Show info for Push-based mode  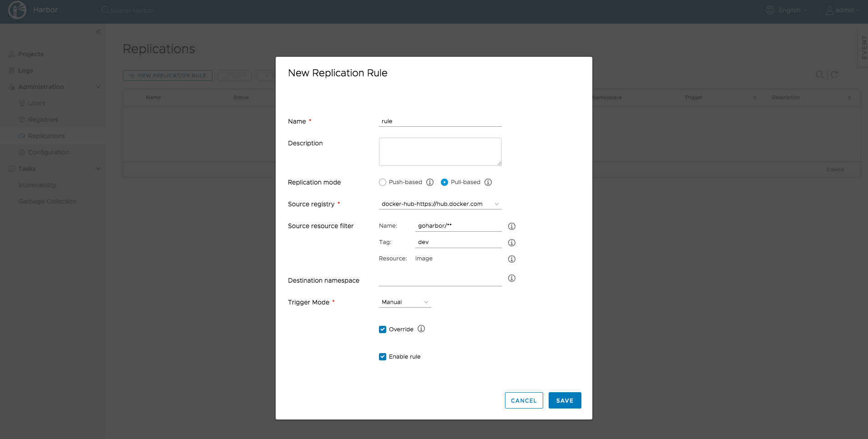[430, 182]
